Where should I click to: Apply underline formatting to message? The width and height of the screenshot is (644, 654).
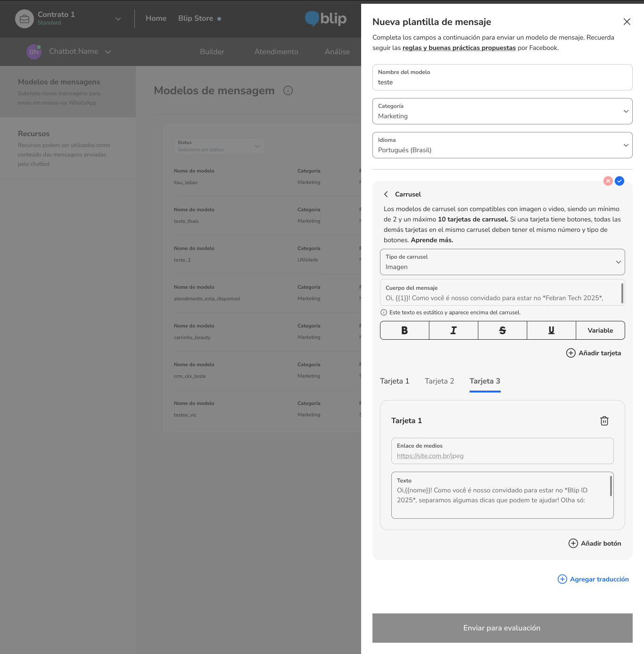[551, 330]
